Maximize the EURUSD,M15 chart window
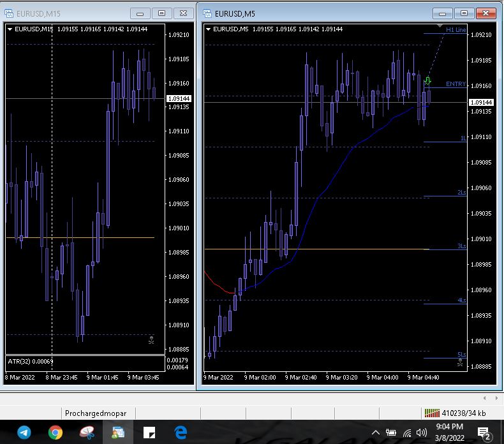Viewport: 504px width, 444px height. 162,13
